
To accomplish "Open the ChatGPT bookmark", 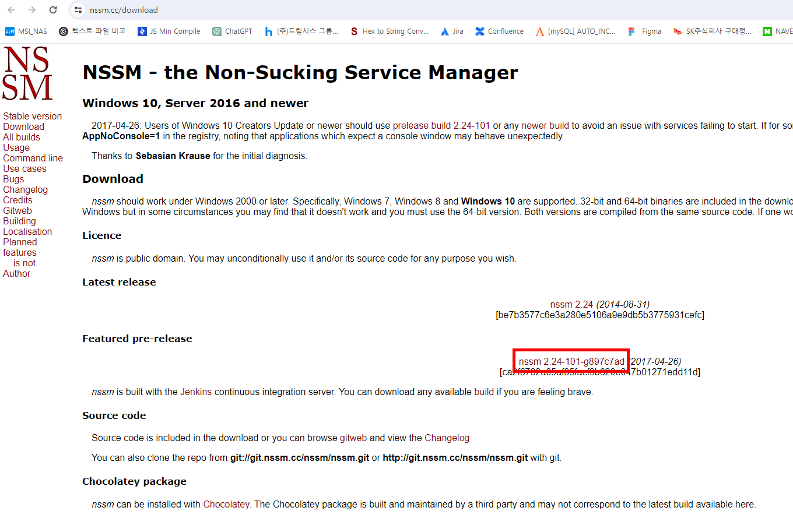I will coord(232,31).
